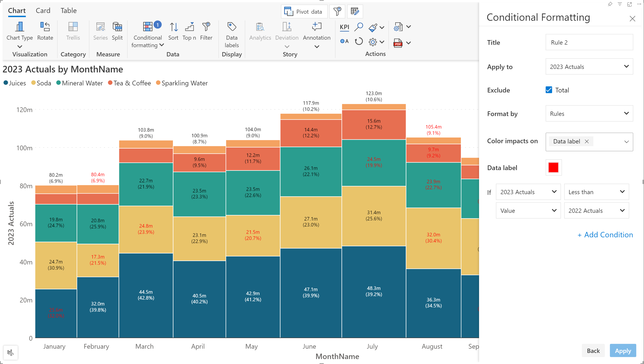The image size is (644, 364).
Task: Open the red Data label color swatch
Action: point(553,167)
